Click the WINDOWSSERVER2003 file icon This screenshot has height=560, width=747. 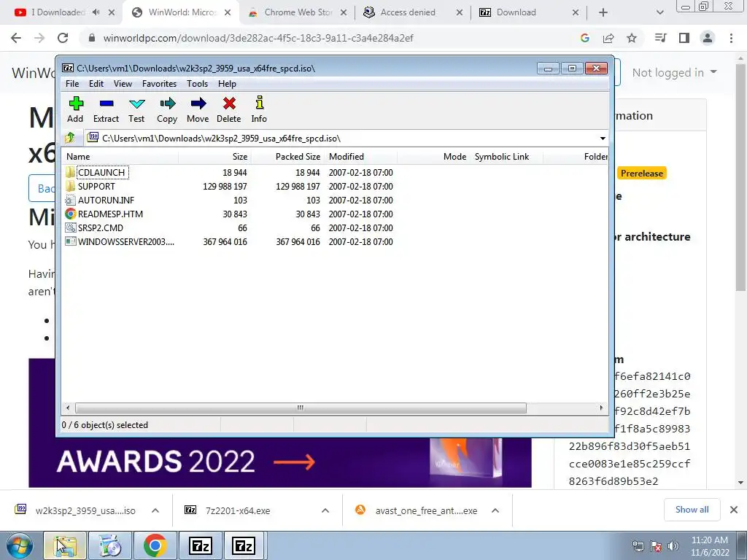tap(71, 241)
